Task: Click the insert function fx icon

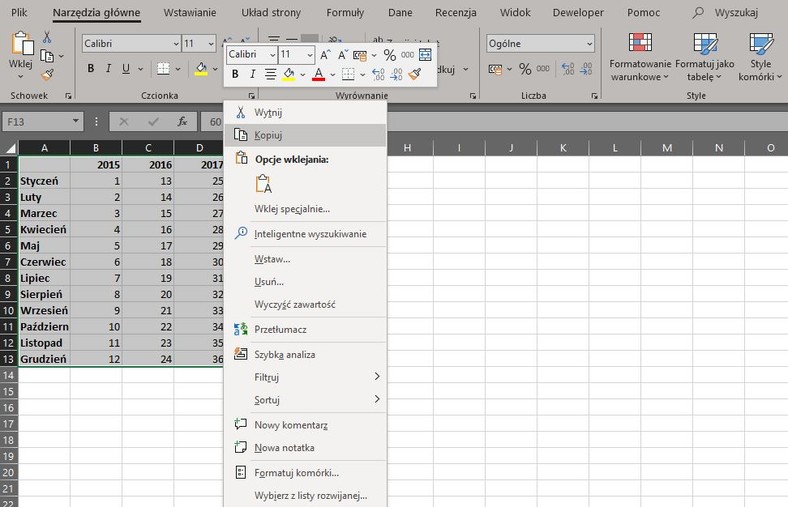Action: [x=182, y=121]
